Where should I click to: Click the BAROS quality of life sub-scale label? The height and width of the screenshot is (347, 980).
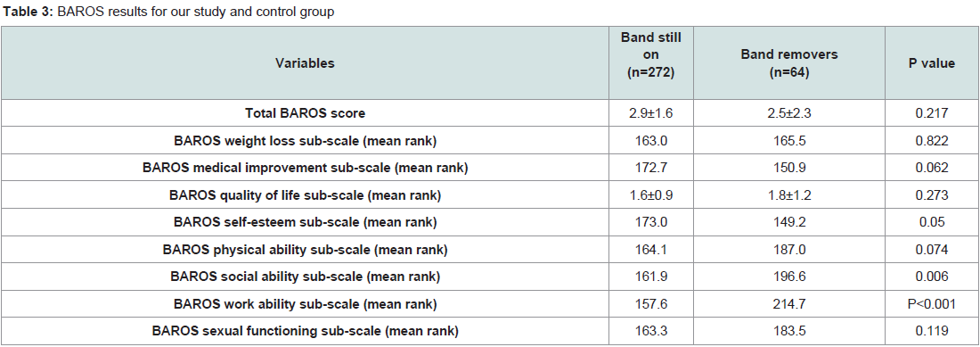click(x=305, y=195)
